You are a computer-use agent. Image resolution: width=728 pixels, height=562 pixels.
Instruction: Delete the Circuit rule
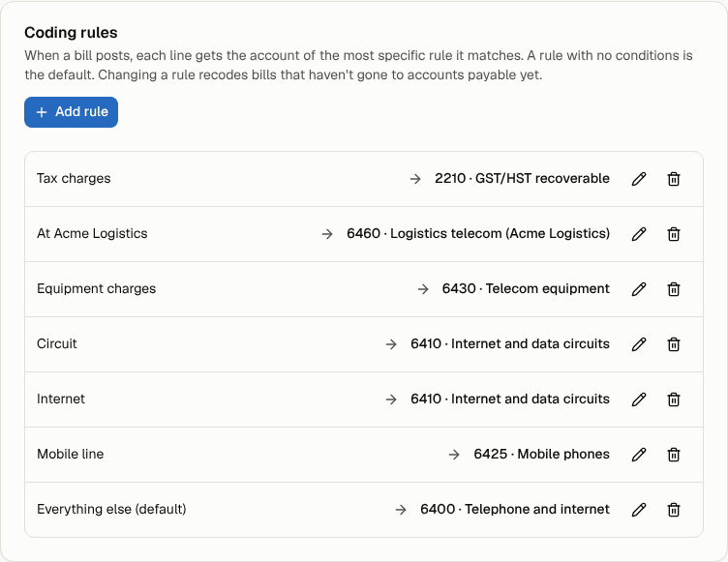pyautogui.click(x=674, y=344)
